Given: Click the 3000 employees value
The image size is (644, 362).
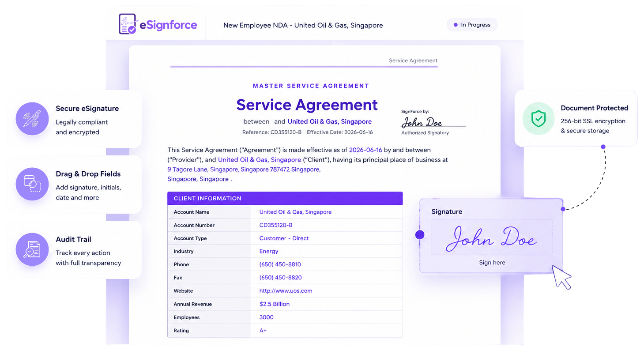Looking at the screenshot, I should [x=267, y=317].
